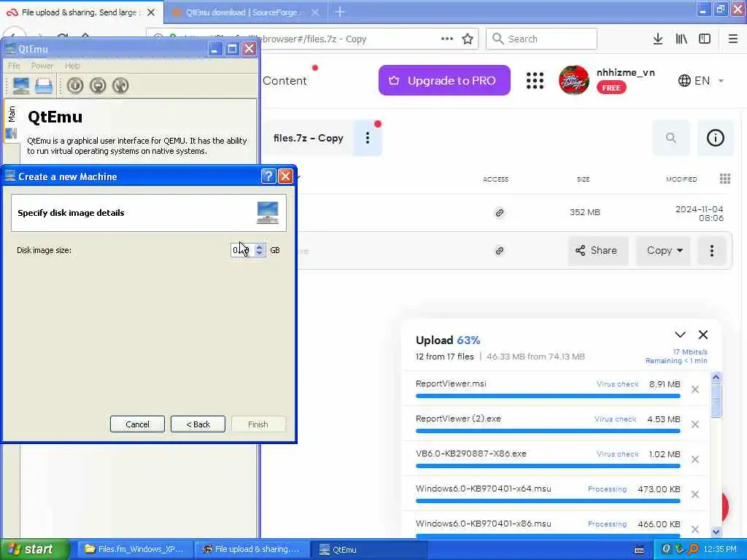Image resolution: width=747 pixels, height=560 pixels.
Task: Open a new browser tab
Action: coord(340,12)
